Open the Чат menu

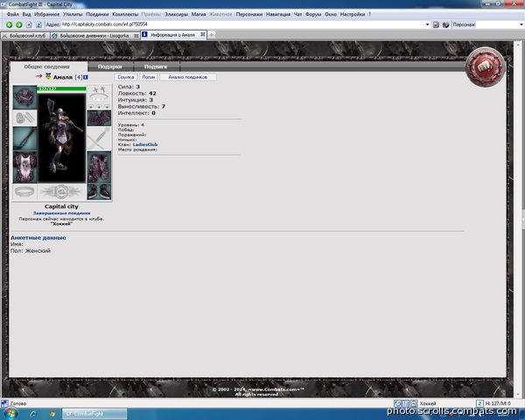coord(298,14)
